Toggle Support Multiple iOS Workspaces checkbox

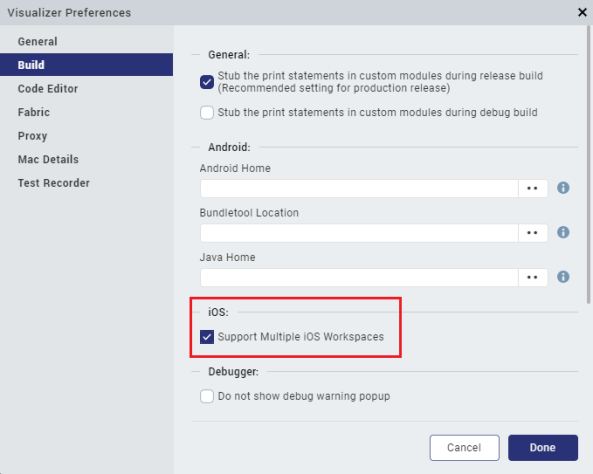pos(207,337)
